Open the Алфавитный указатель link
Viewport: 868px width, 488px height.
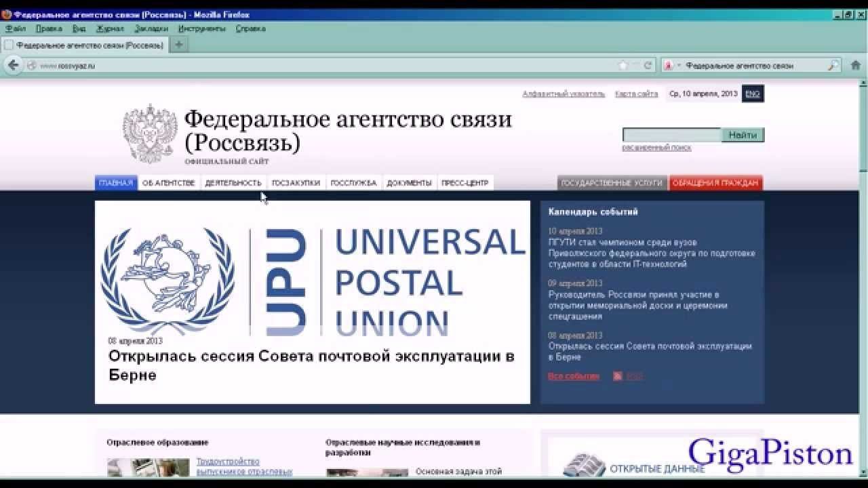[564, 94]
